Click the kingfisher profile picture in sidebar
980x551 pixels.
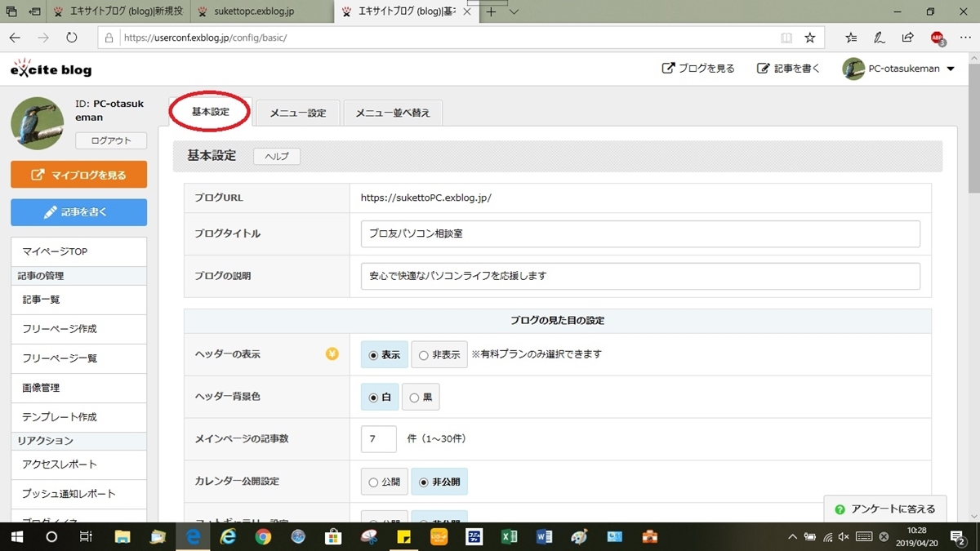click(x=38, y=123)
